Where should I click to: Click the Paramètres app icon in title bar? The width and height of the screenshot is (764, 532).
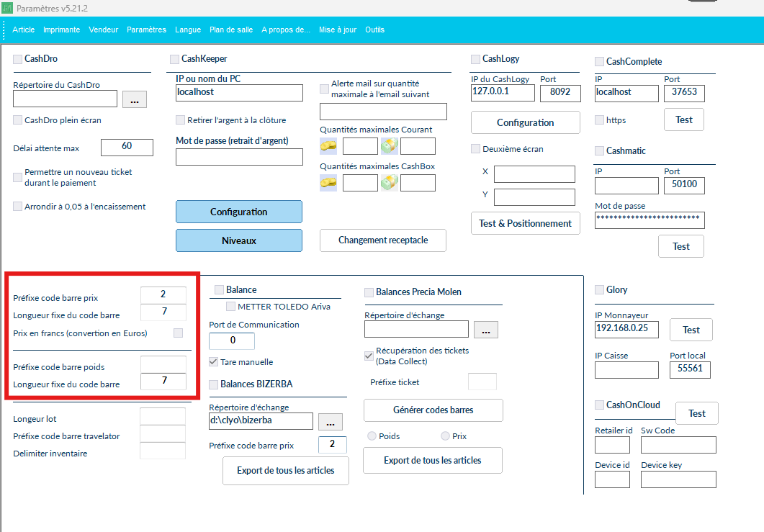click(7, 7)
